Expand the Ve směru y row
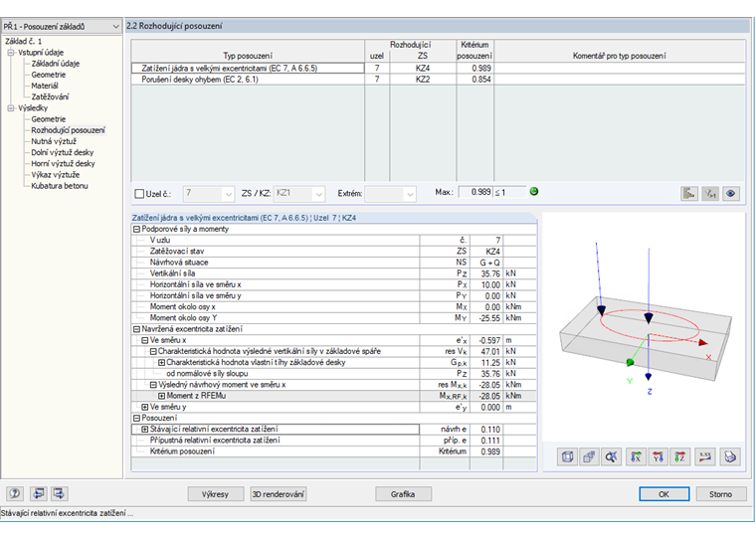This screenshot has width=756, height=539. (144, 407)
